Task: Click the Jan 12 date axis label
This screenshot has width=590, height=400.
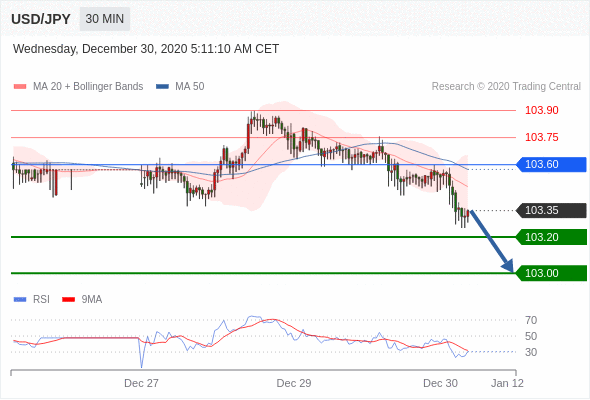Action: pos(507,383)
